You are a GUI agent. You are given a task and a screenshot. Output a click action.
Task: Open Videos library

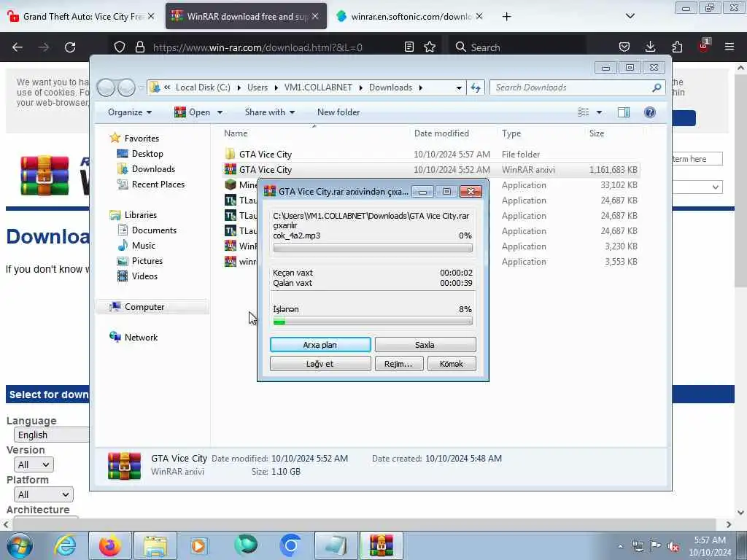(144, 276)
